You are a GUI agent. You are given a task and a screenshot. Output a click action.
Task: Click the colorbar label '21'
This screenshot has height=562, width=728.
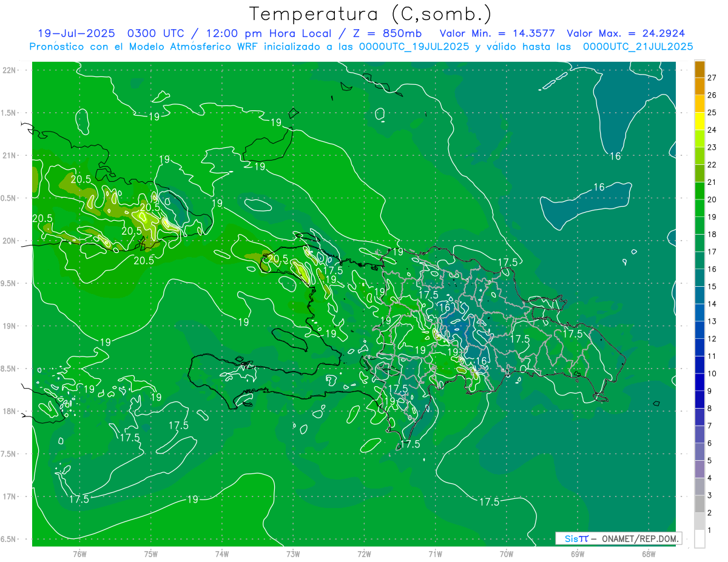(712, 182)
